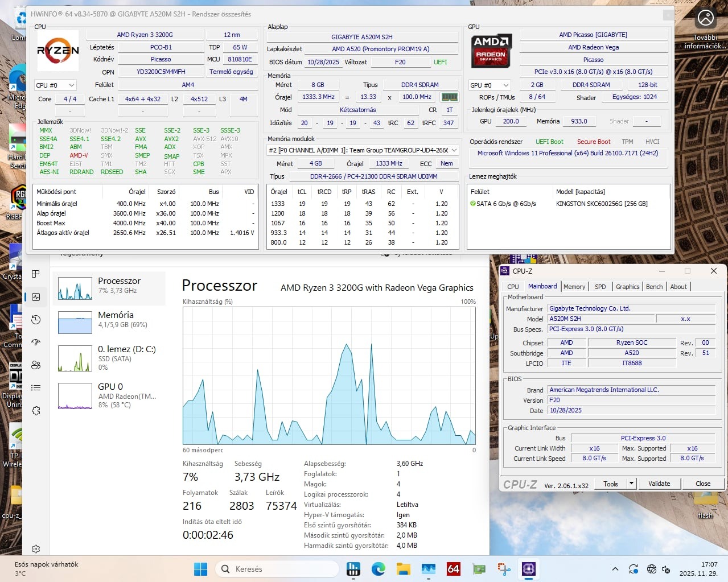The width and height of the screenshot is (728, 582).
Task: Click American Megatrends BIOS brand field
Action: click(631, 390)
